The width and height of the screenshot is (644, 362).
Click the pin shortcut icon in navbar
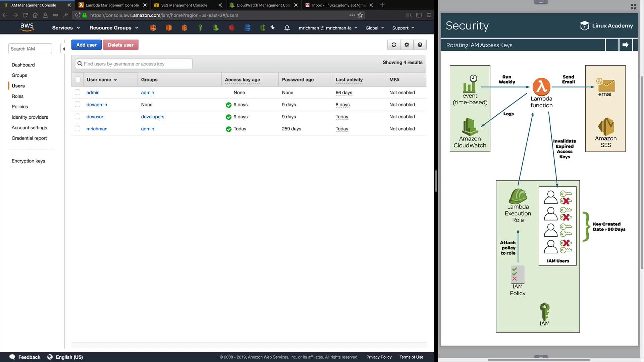[273, 28]
